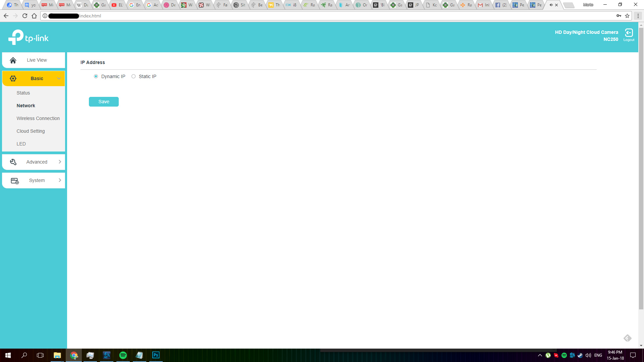644x362 pixels.
Task: Open Spotify from the taskbar
Action: coord(123,355)
